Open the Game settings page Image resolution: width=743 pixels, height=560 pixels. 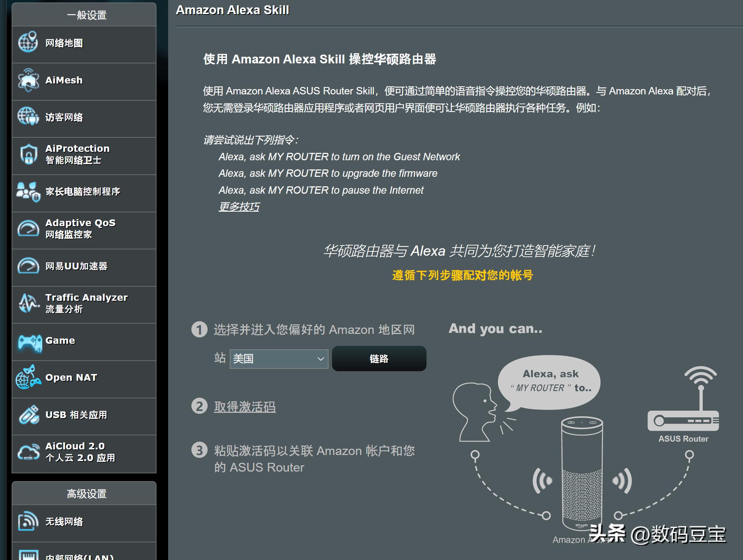[x=60, y=340]
